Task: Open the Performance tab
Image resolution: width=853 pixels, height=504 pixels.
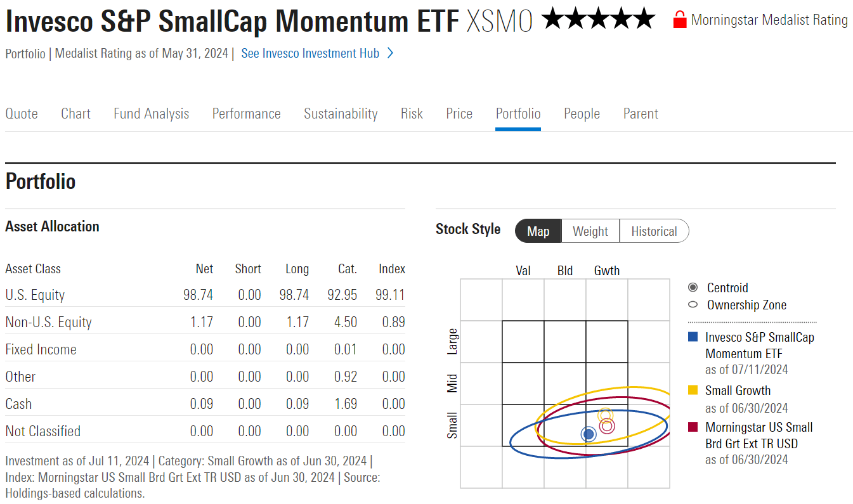Action: (246, 113)
